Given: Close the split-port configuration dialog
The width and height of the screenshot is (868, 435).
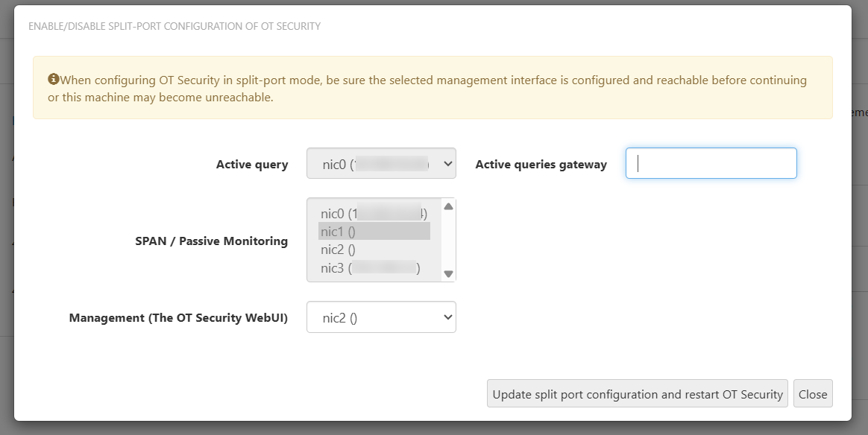Looking at the screenshot, I should (x=813, y=394).
